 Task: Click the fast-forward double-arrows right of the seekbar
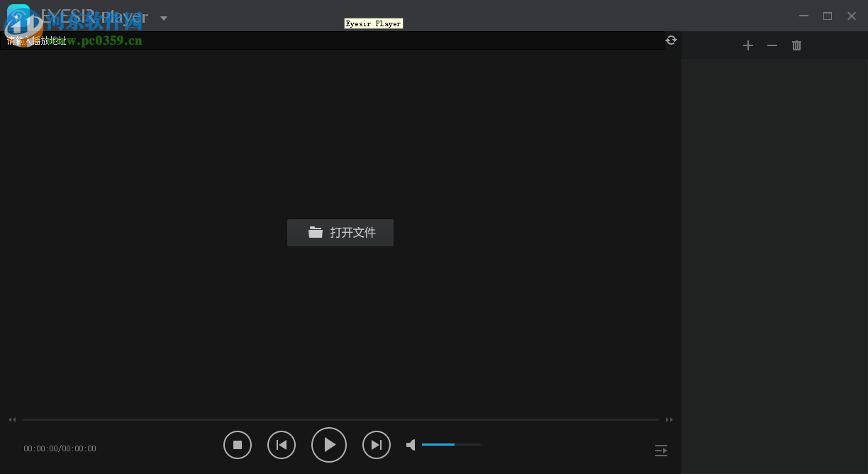669,419
